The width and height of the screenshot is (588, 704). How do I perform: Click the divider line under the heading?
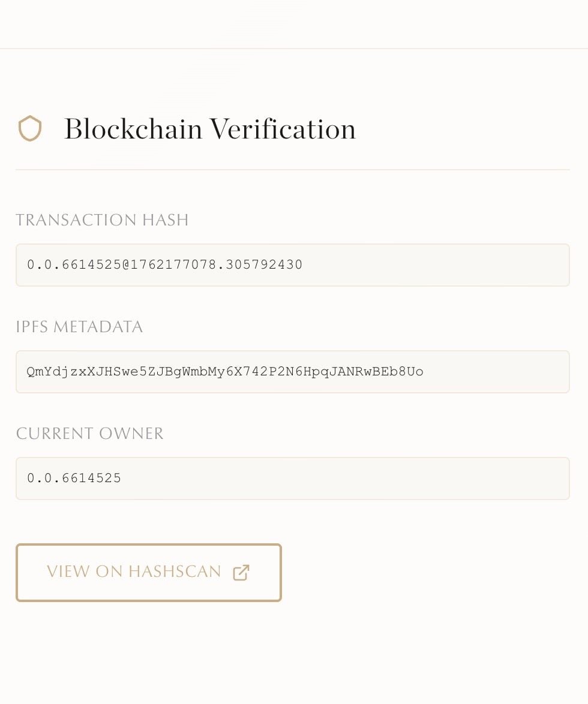[x=293, y=170]
